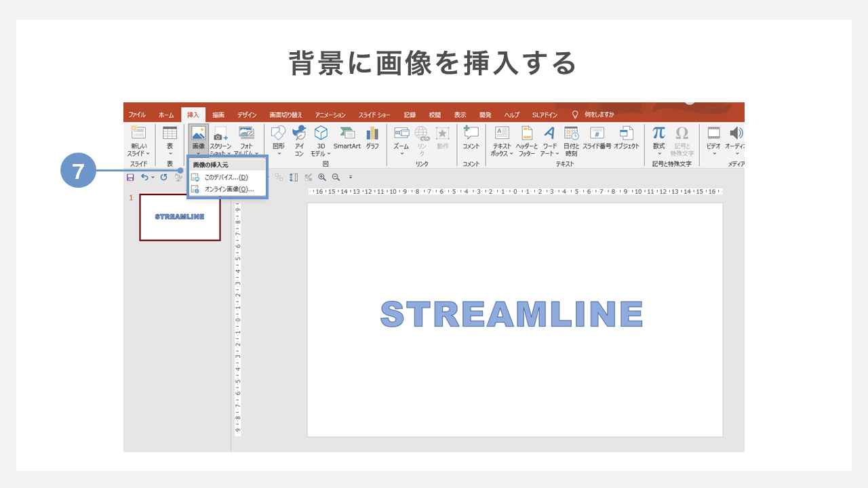The height and width of the screenshot is (488, 868).
Task: Click the Undo arrow icon
Action: click(144, 177)
